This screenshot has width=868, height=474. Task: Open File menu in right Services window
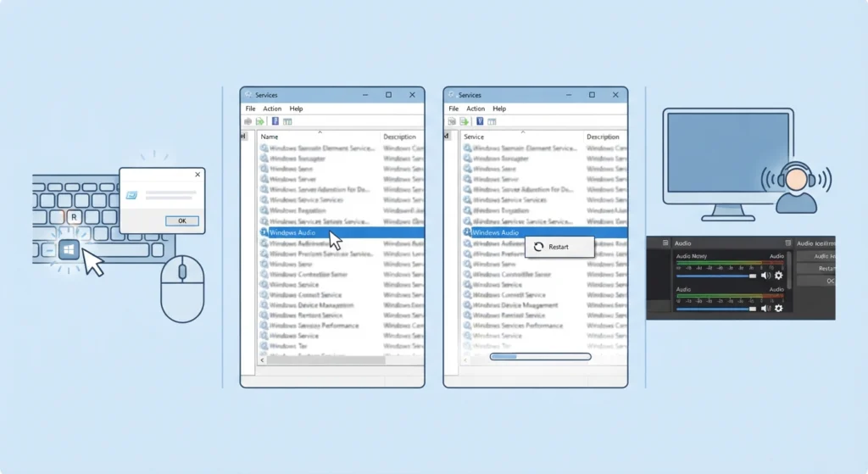pyautogui.click(x=453, y=109)
